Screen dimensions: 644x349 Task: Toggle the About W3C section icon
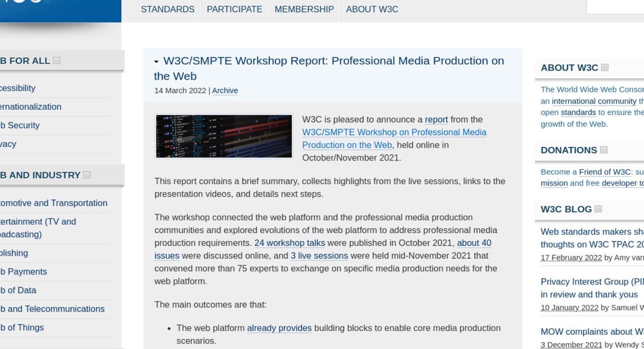click(x=605, y=67)
